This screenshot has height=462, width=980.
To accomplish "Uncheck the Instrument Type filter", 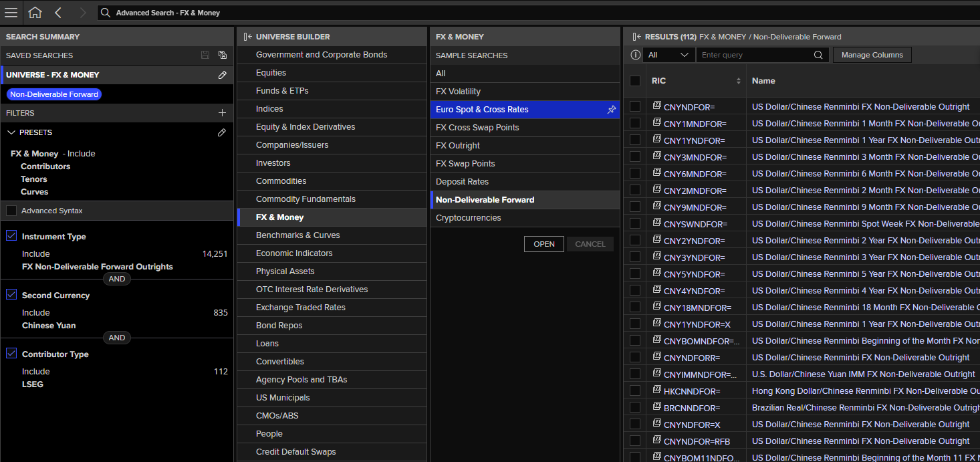I will click(x=11, y=236).
